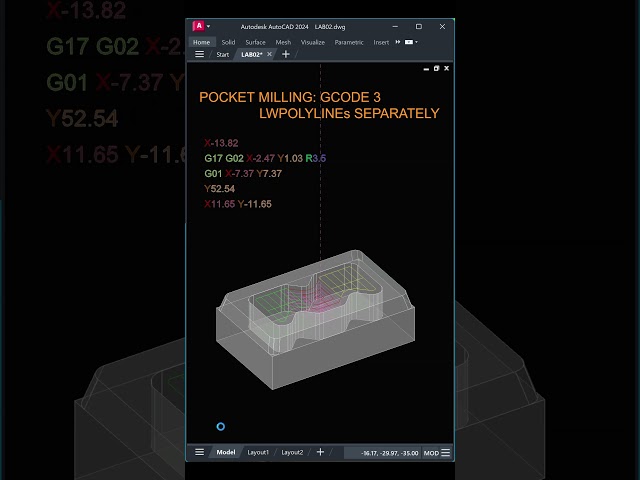Restore down the drawing viewport
Screen dimensions: 640x480
point(436,68)
